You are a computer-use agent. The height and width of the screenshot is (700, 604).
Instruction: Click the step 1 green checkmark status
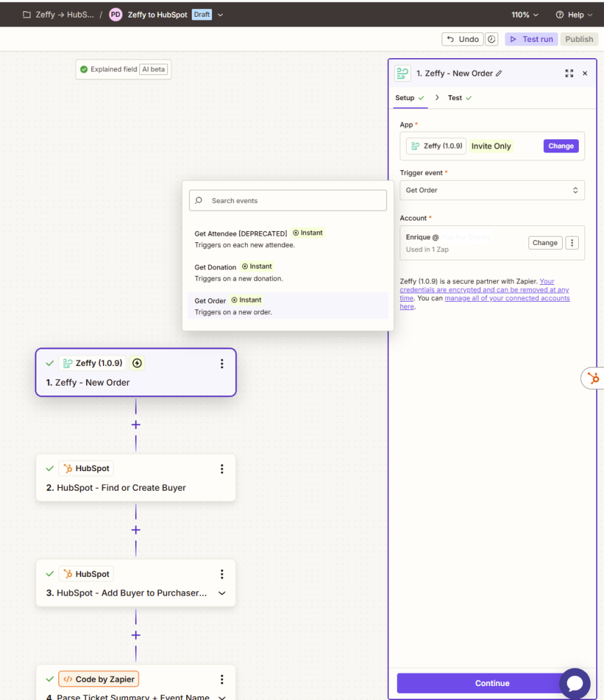[50, 363]
